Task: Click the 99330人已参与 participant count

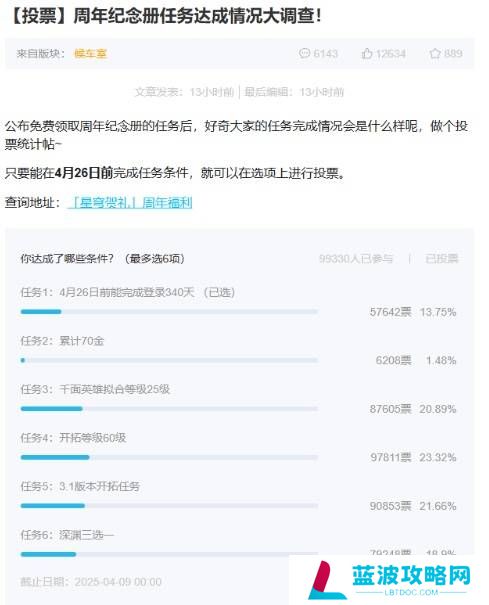Action: pos(355,259)
